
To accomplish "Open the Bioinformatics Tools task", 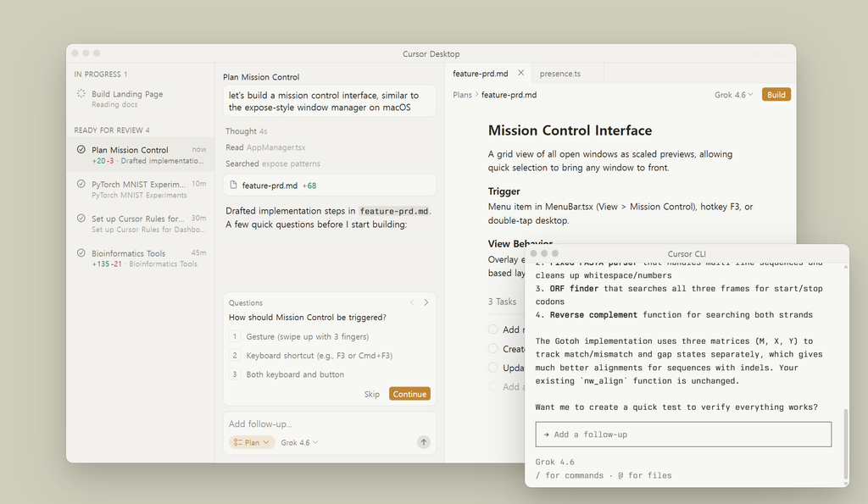I will (141, 258).
